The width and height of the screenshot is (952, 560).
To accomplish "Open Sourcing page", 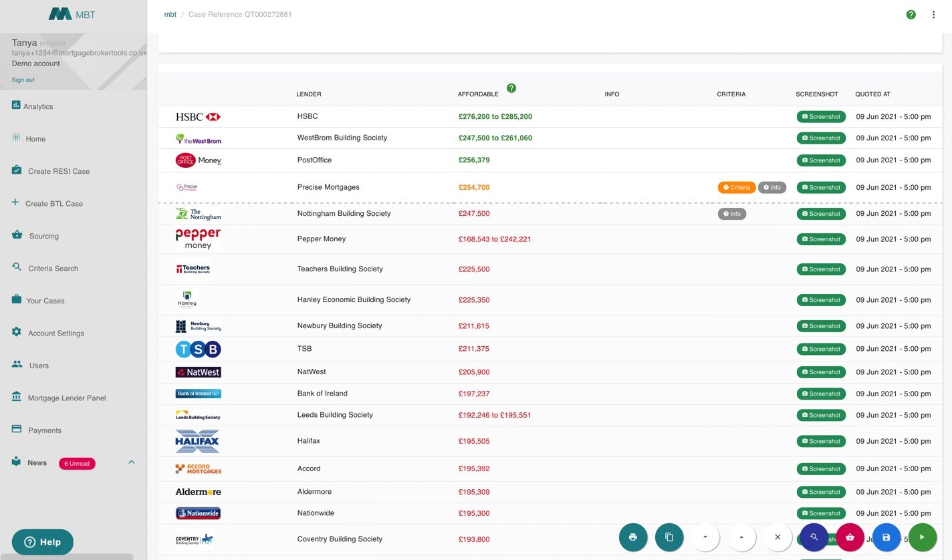I will [44, 236].
